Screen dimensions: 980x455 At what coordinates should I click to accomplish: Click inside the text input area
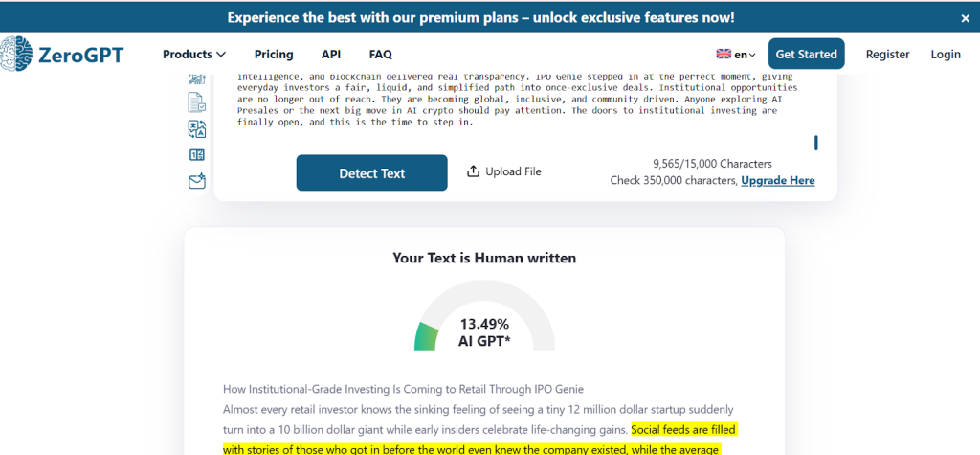coord(517,105)
